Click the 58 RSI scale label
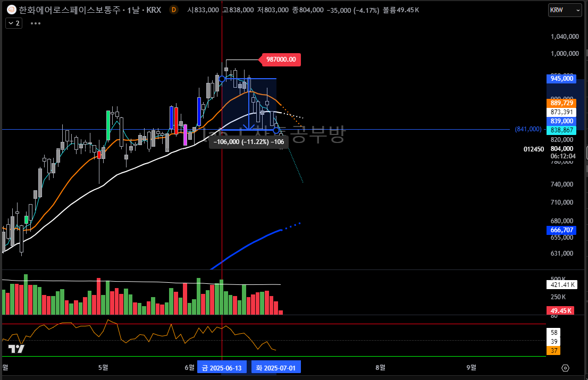 point(554,332)
